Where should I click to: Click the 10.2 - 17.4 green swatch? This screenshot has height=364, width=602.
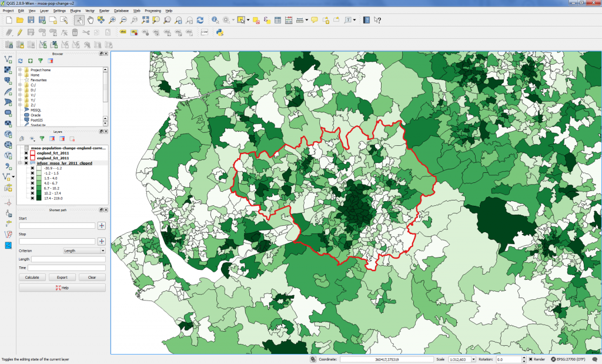coord(39,193)
